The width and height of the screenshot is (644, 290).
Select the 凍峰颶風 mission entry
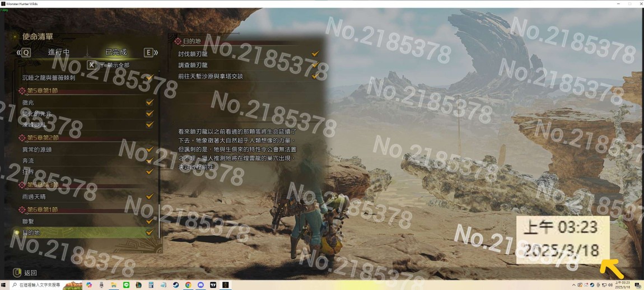click(87, 124)
